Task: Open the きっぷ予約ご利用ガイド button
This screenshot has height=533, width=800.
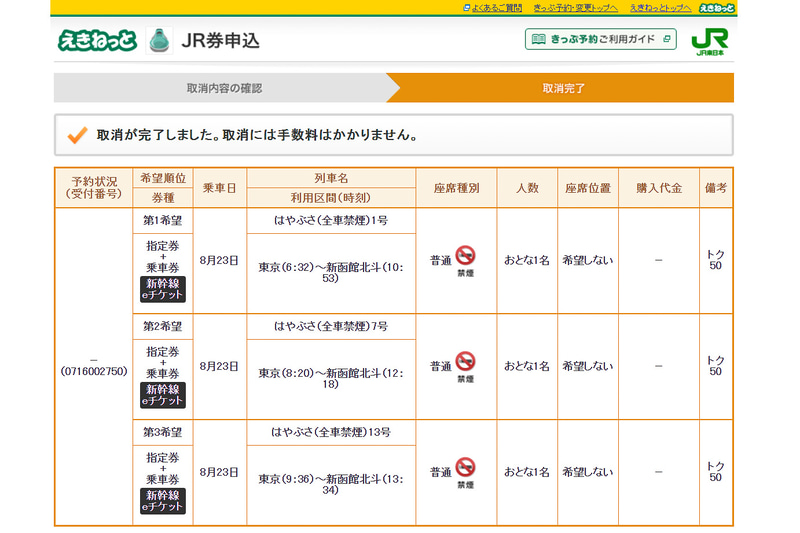Action: pyautogui.click(x=601, y=39)
